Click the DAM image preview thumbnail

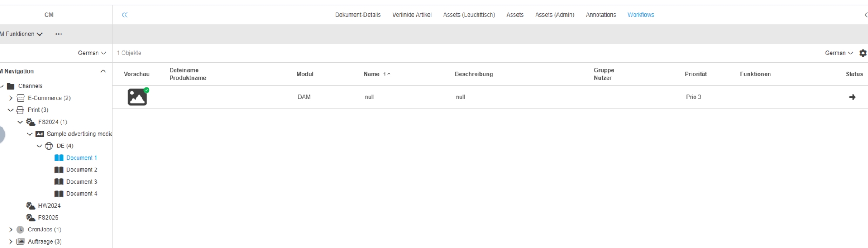pyautogui.click(x=137, y=97)
